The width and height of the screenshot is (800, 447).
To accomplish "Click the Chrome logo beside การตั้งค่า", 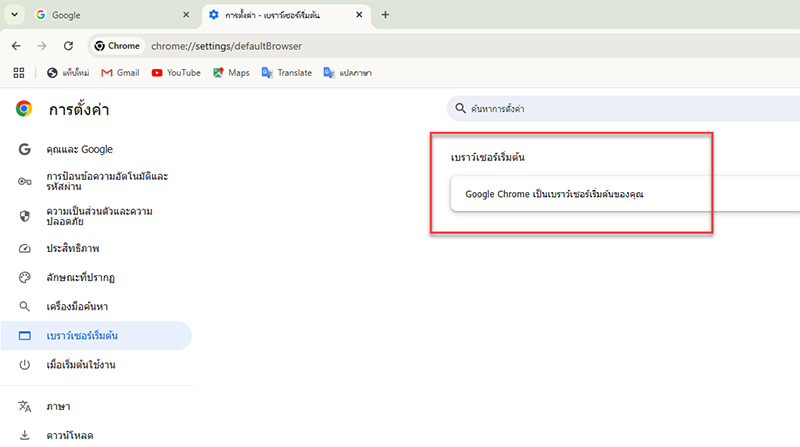I will pyautogui.click(x=23, y=109).
